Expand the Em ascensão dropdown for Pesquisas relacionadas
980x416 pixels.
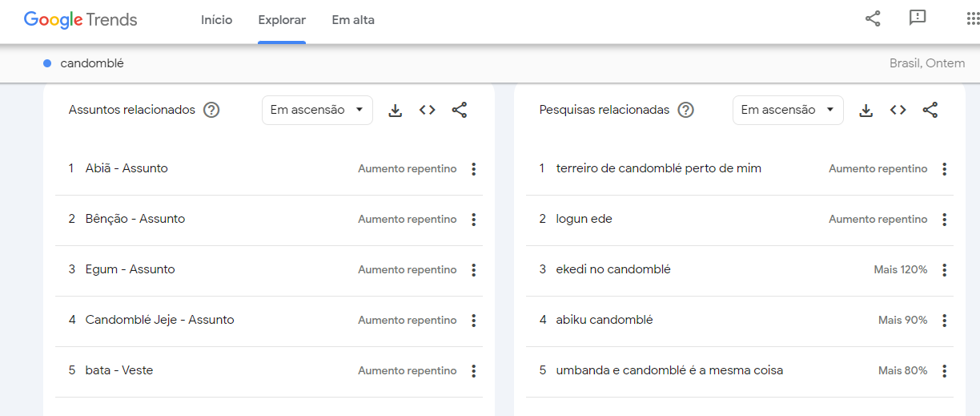click(788, 111)
